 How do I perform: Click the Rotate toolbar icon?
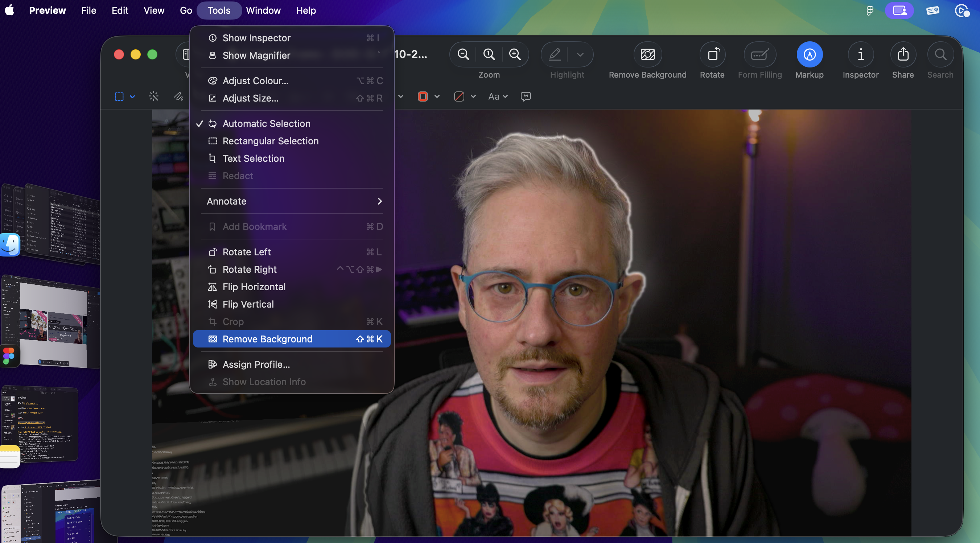pos(712,54)
